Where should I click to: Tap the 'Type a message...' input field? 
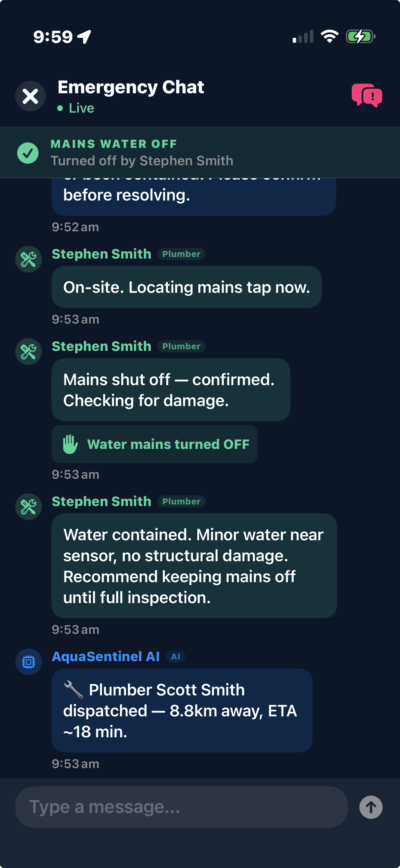pyautogui.click(x=182, y=807)
